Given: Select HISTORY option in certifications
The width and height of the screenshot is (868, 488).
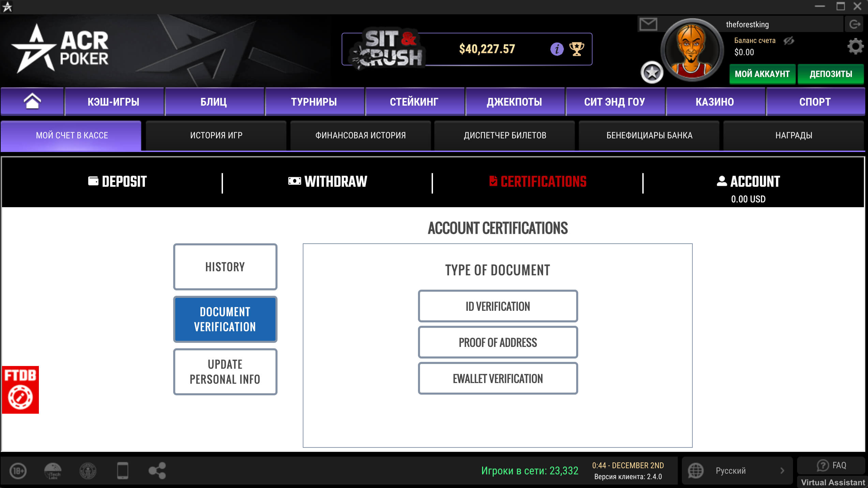Looking at the screenshot, I should click(225, 267).
